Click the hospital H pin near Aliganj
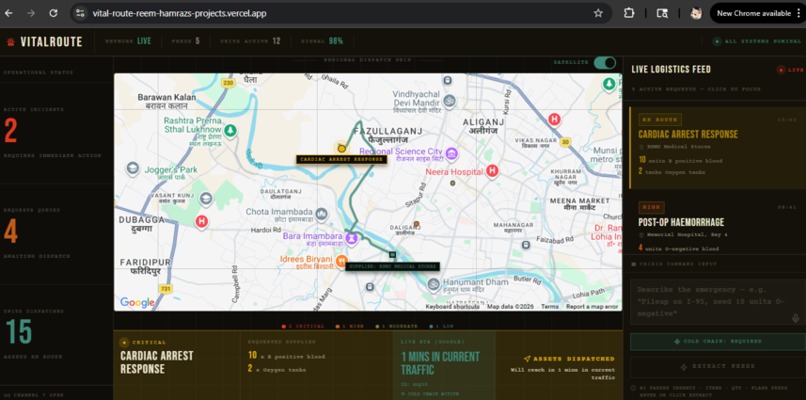Screen dimensions: 806x400 [x=554, y=120]
